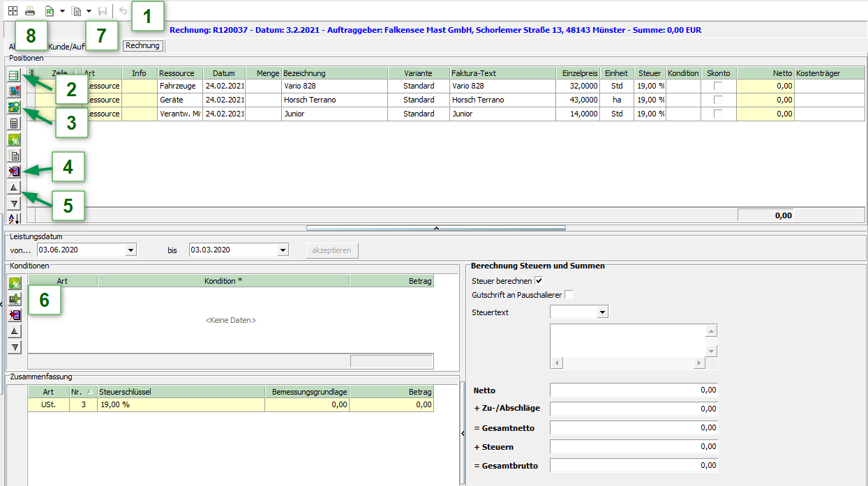Click the add new line icon in Positionen
This screenshot has height=486, width=868.
click(x=14, y=75)
